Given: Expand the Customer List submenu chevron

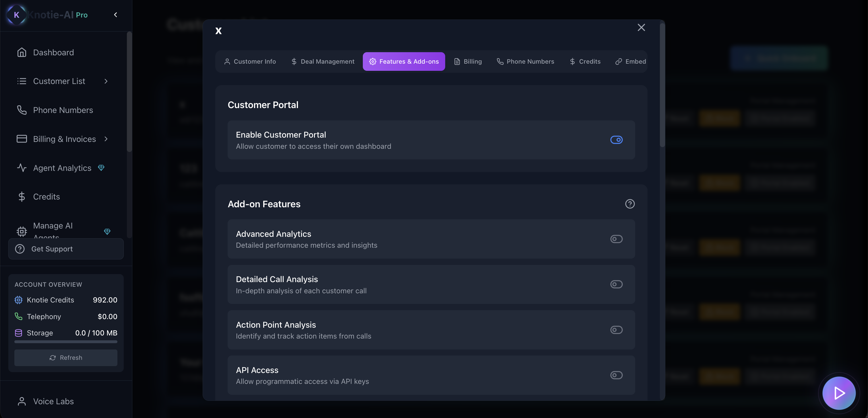Looking at the screenshot, I should pos(106,81).
